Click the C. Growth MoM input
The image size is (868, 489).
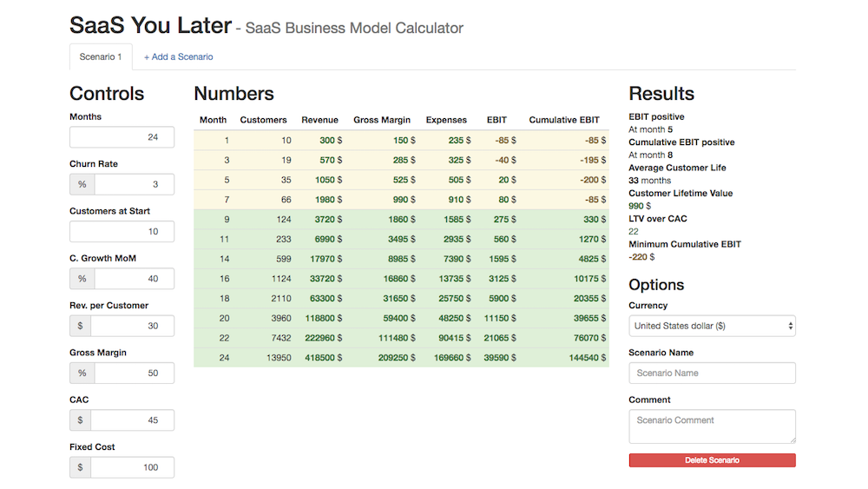click(134, 279)
